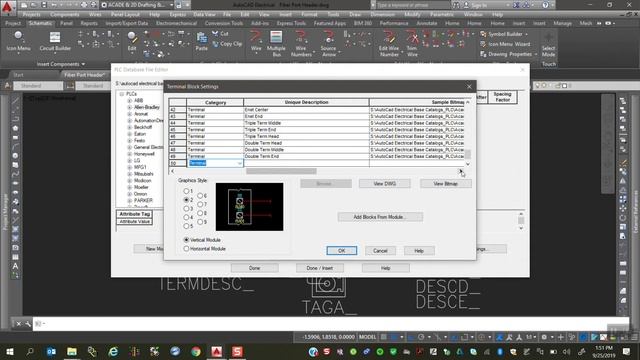Click Done / Insert in PLC Database Editor

(x=320, y=268)
